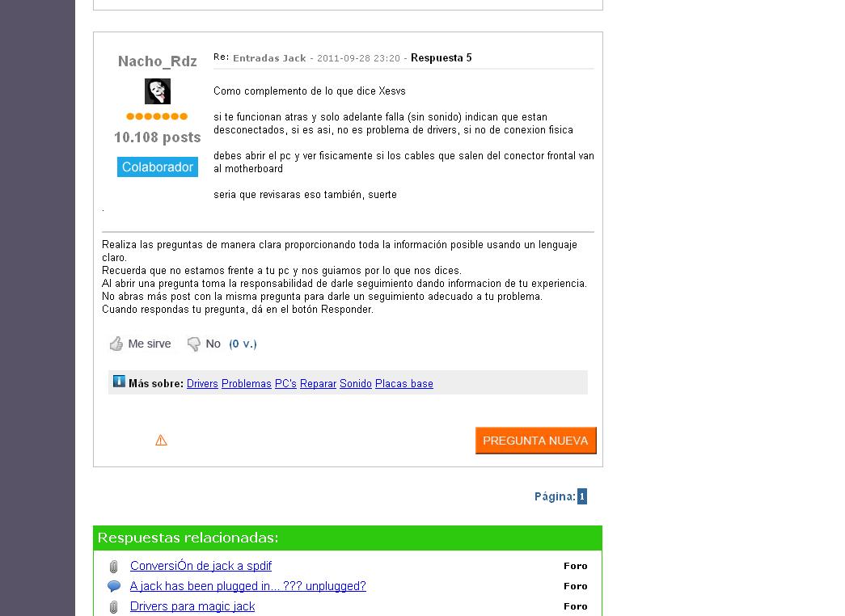This screenshot has height=616, width=845.
Task: Open the Drivers tag link
Action: tap(202, 384)
